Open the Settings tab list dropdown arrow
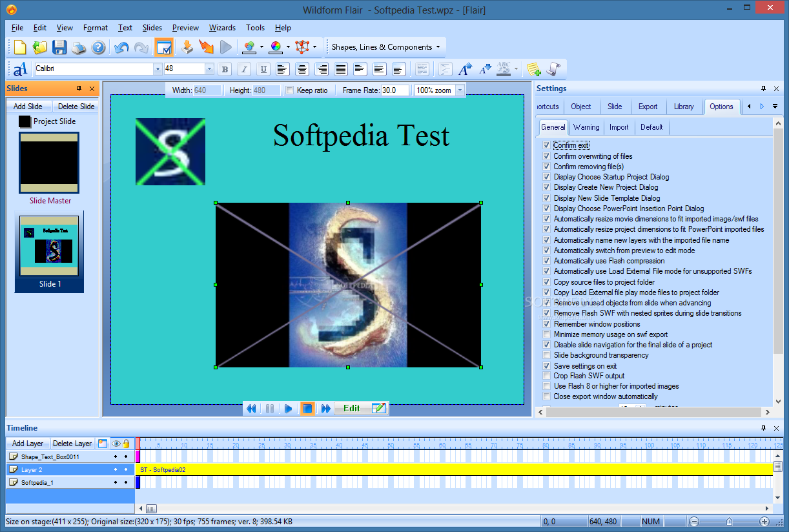 coord(775,107)
